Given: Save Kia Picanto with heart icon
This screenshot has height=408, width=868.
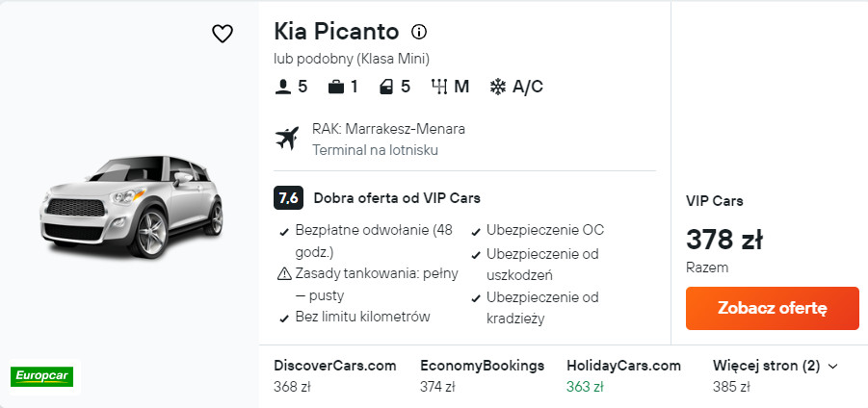Looking at the screenshot, I should coord(223,34).
